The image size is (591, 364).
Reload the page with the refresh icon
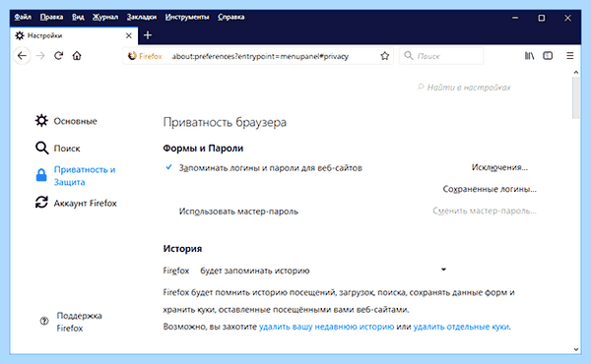(x=58, y=56)
